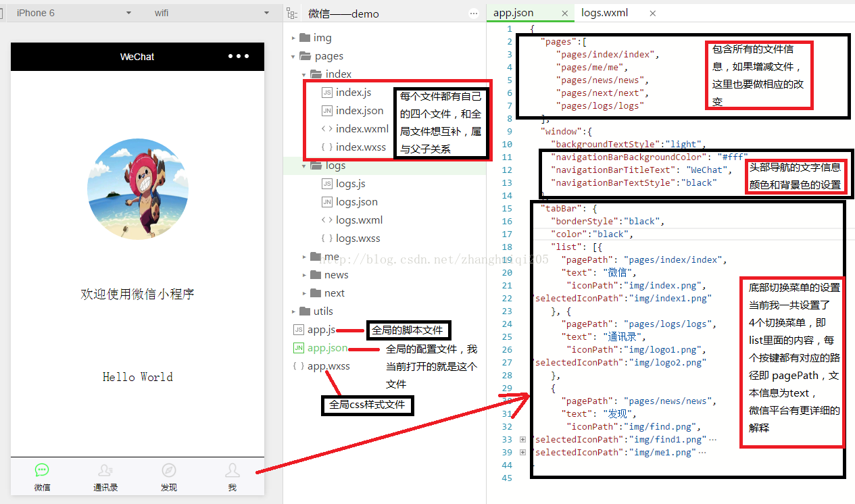Image resolution: width=855 pixels, height=504 pixels.
Task: Click the "pages/news/news" string on line 5
Action: (x=600, y=80)
